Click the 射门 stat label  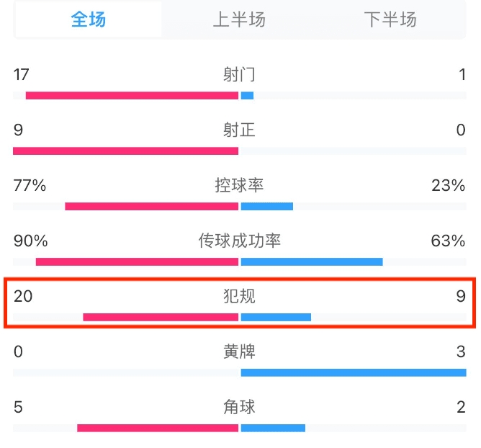click(239, 75)
